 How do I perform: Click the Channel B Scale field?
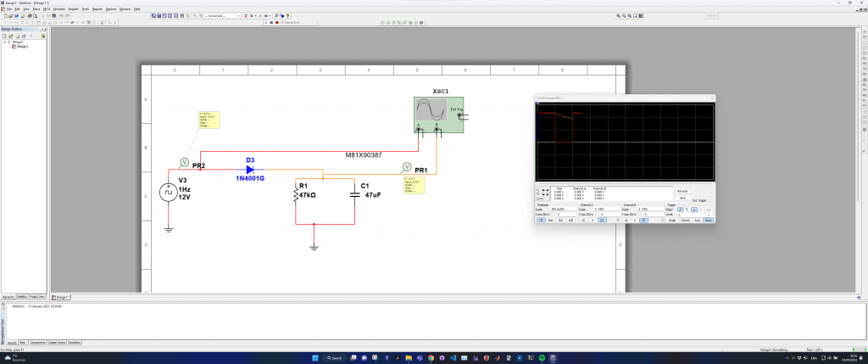(x=650, y=209)
